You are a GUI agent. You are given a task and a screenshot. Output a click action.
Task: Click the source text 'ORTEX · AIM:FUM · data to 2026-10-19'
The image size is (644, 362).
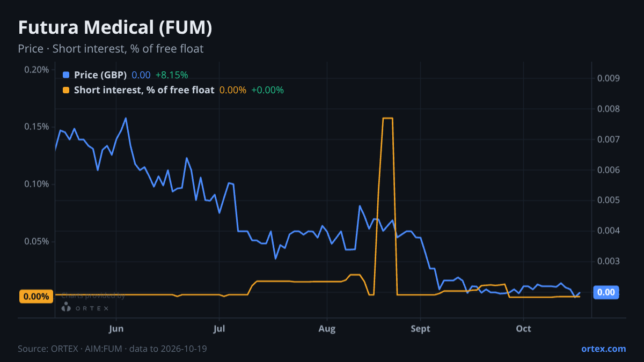point(128,349)
